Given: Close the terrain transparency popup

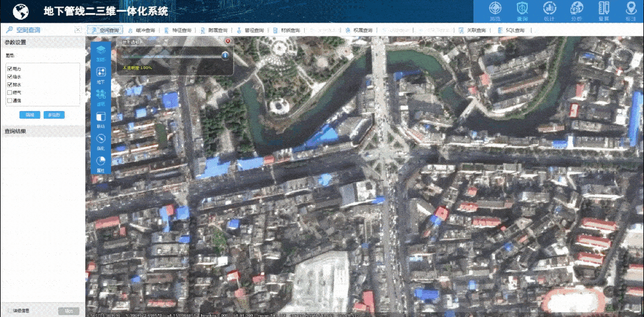Looking at the screenshot, I should pyautogui.click(x=228, y=41).
